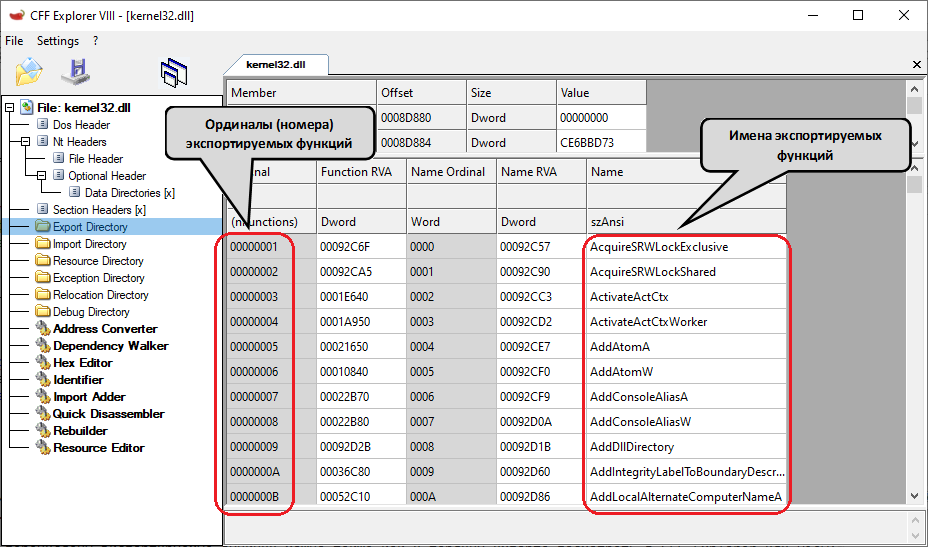Click Name RVA cell 00092CF9

[542, 397]
